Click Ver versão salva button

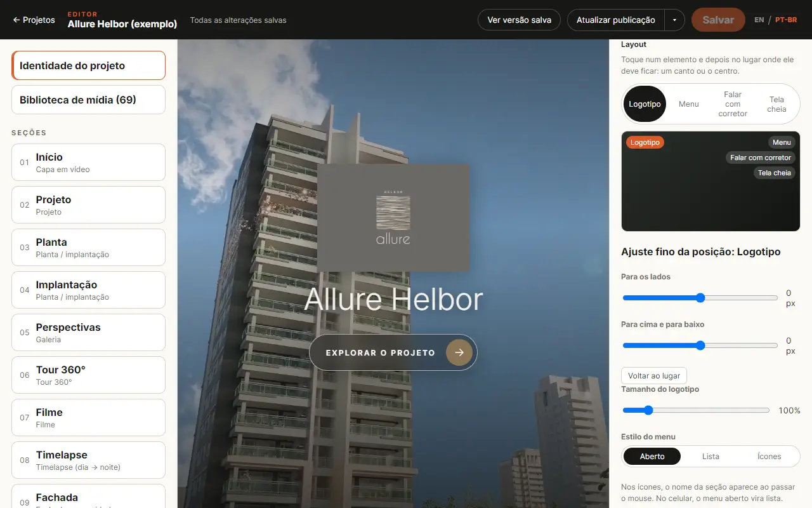[519, 20]
